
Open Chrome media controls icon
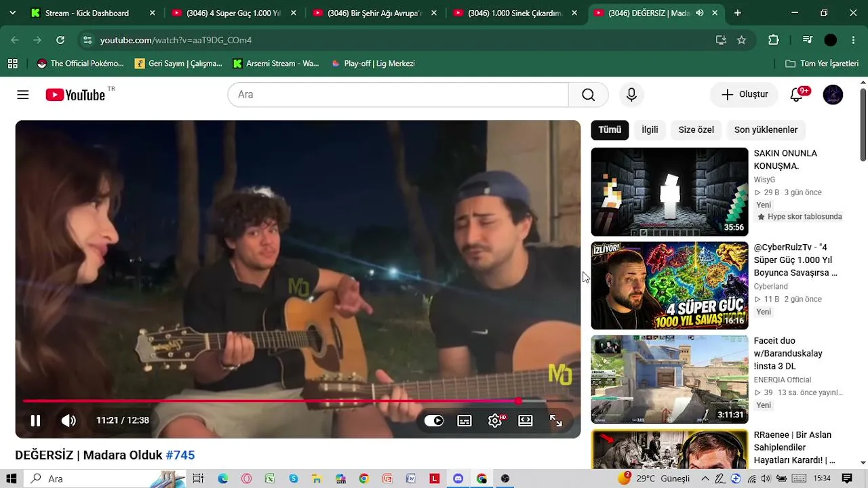tap(807, 40)
